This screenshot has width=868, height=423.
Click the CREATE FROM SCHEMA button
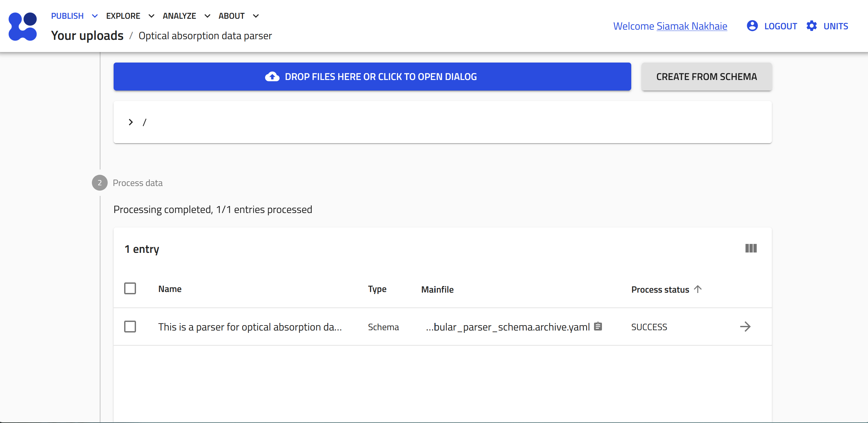coord(706,76)
